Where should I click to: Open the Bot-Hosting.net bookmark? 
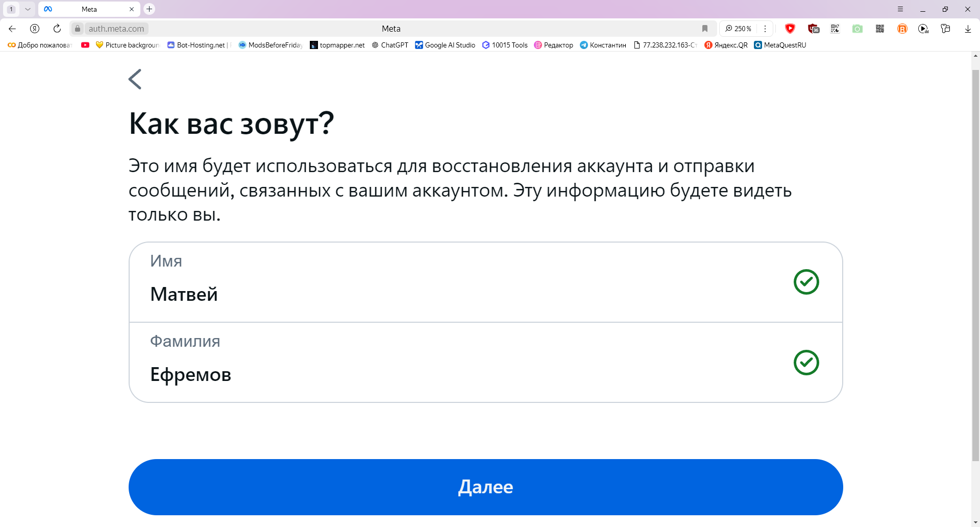point(199,45)
